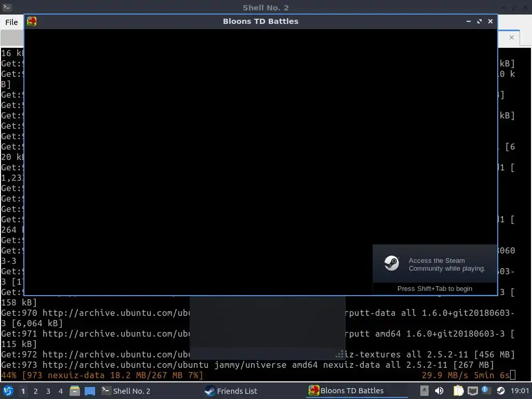Switch to workspace 3
The image size is (532, 399).
point(48,391)
